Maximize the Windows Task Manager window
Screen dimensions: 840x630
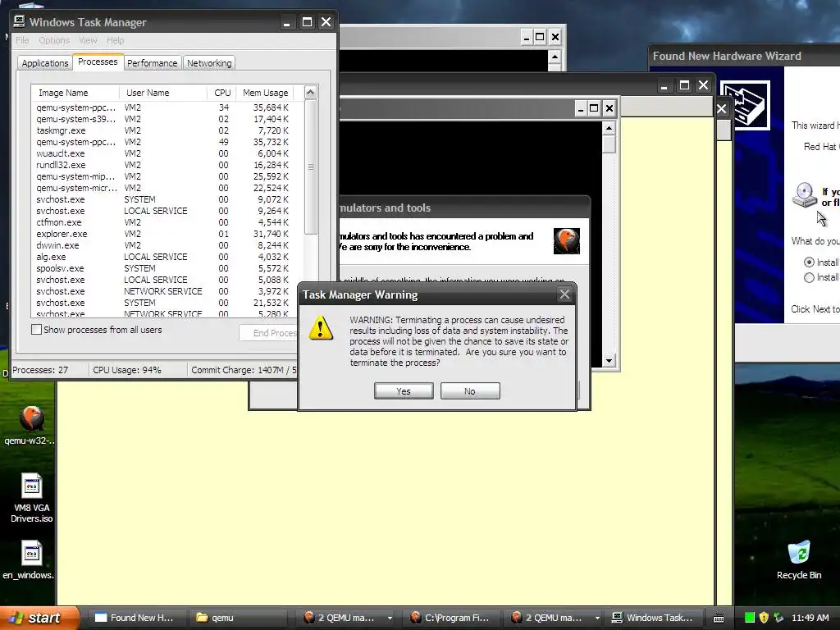pyautogui.click(x=307, y=22)
